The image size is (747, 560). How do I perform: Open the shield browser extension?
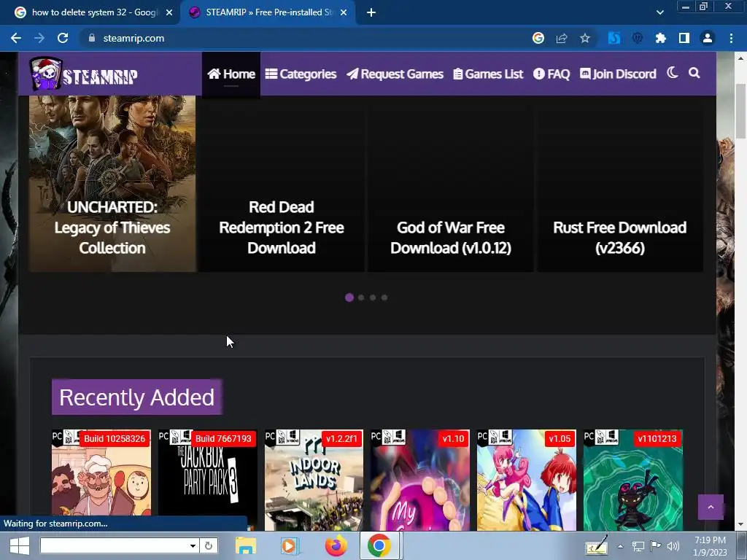tap(638, 38)
